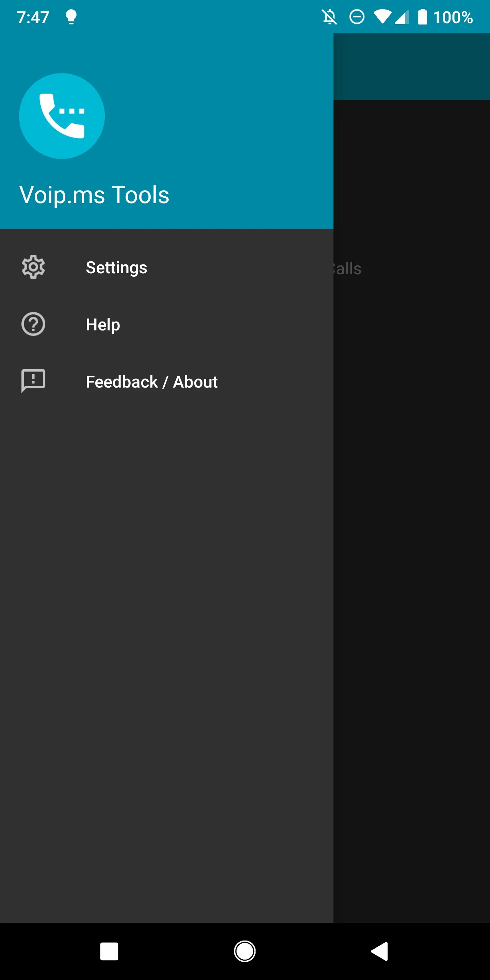The width and height of the screenshot is (490, 980).
Task: Open Feedback / About entry
Action: tap(167, 381)
